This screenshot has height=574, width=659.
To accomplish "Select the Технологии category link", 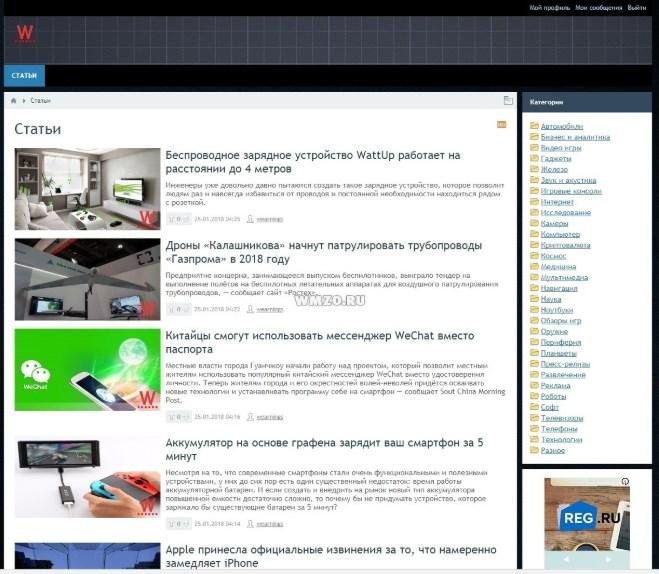I will [x=561, y=439].
